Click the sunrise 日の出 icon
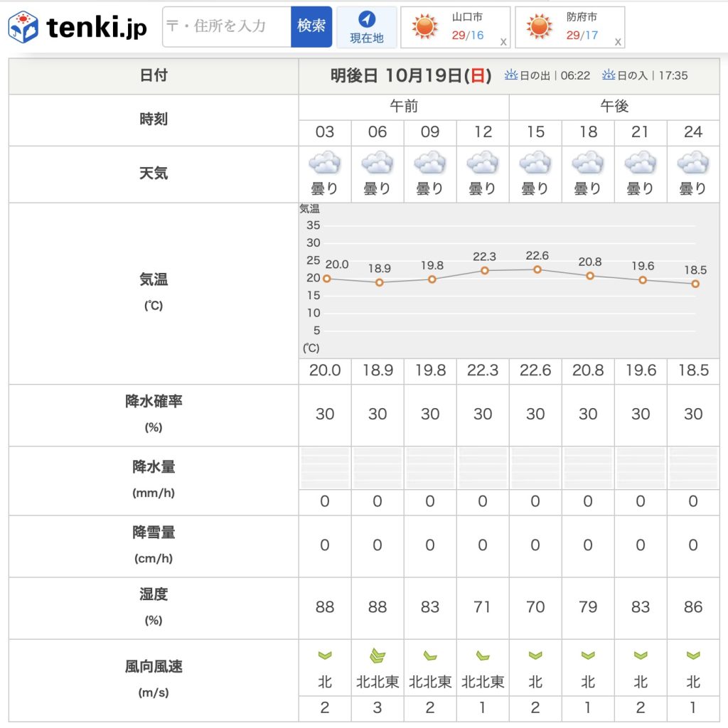The height and width of the screenshot is (728, 728). [510, 75]
